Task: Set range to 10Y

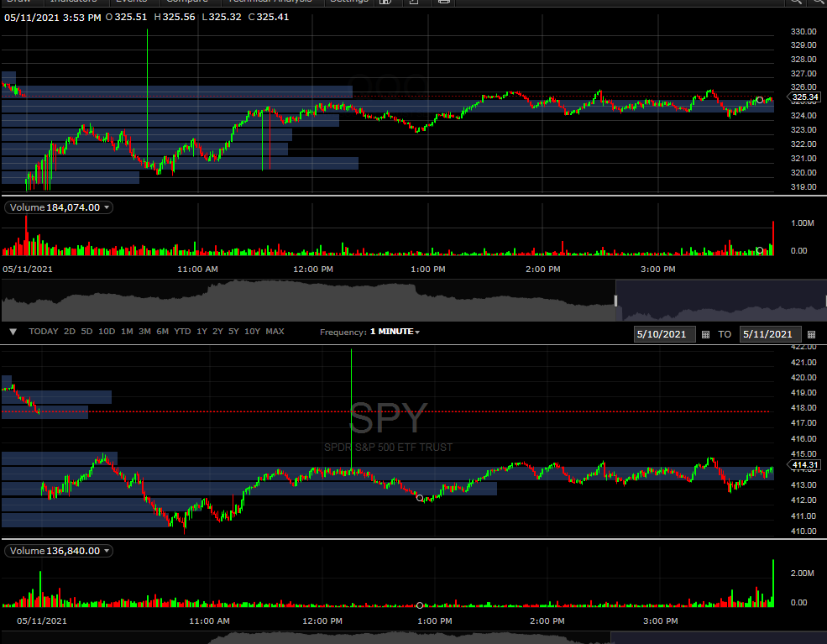Action: 252,331
